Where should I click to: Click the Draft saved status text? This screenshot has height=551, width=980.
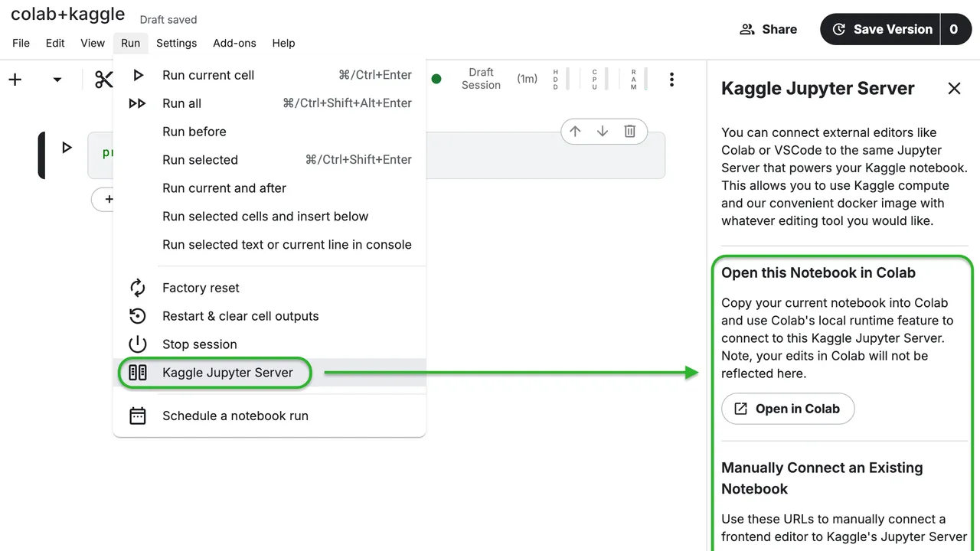[168, 20]
